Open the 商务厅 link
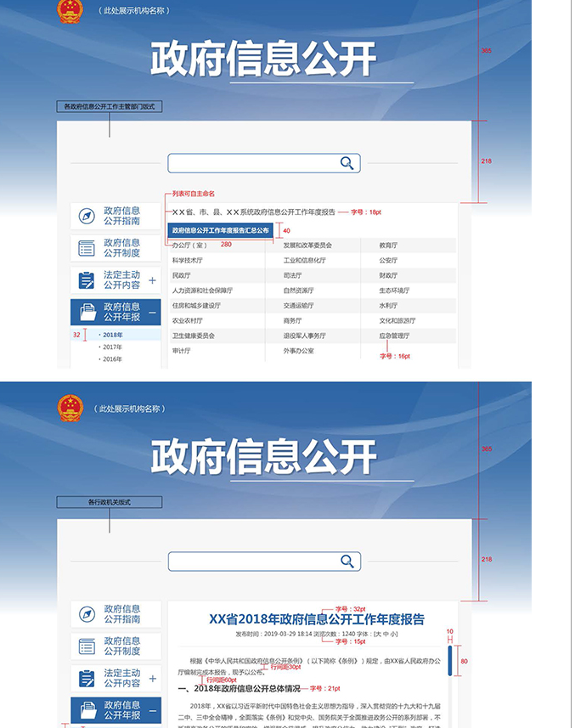The width and height of the screenshot is (575, 728). coord(293,320)
